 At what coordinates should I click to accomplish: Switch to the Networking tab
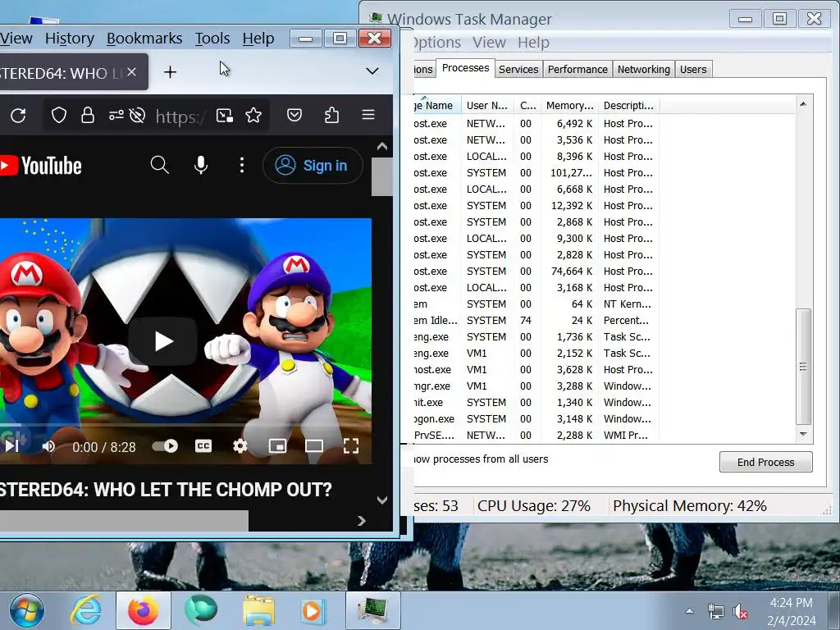643,69
